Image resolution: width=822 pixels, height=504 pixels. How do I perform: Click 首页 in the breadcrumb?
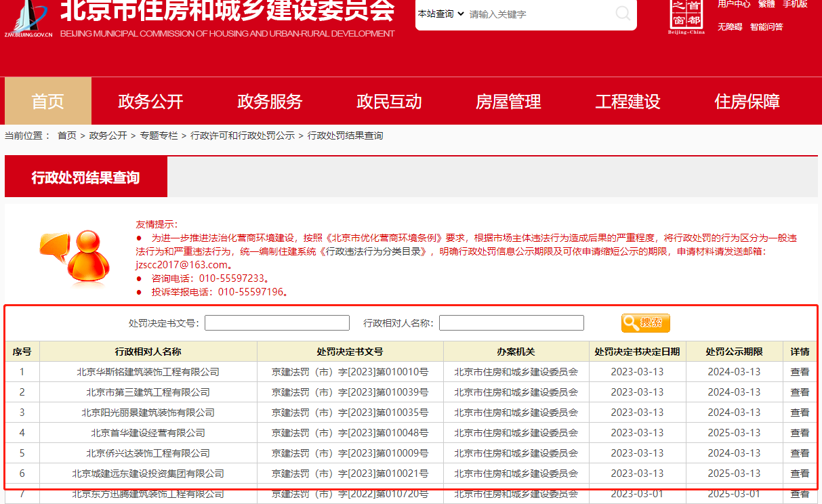[67, 135]
